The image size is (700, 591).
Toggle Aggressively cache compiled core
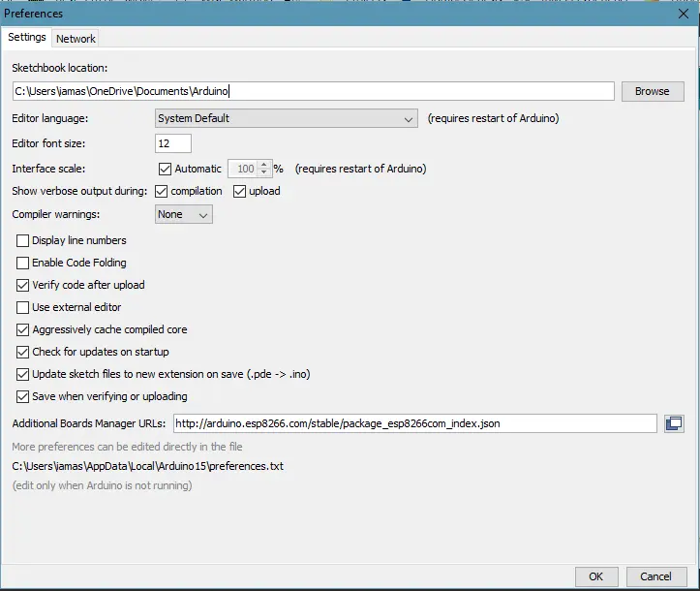[23, 329]
